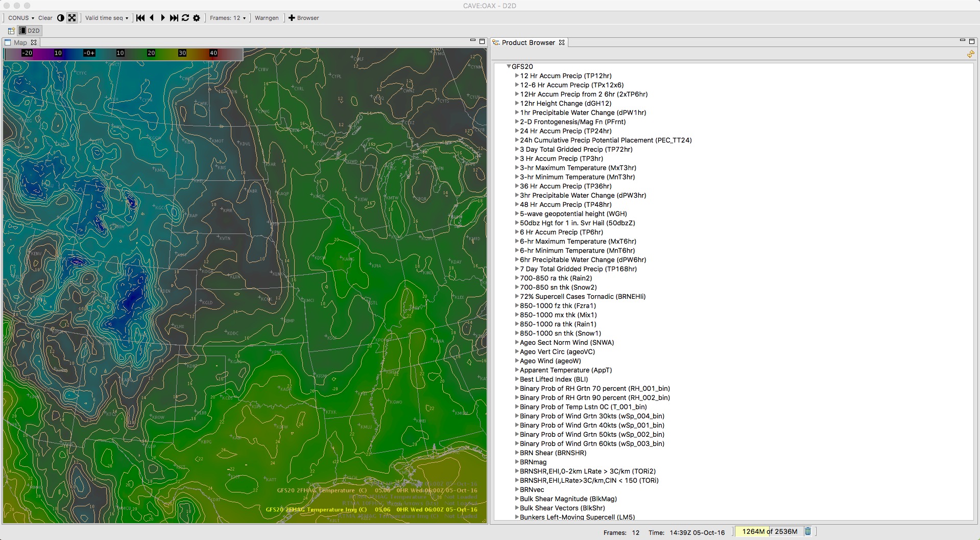Click the open perspective icon
980x540 pixels.
(x=11, y=31)
